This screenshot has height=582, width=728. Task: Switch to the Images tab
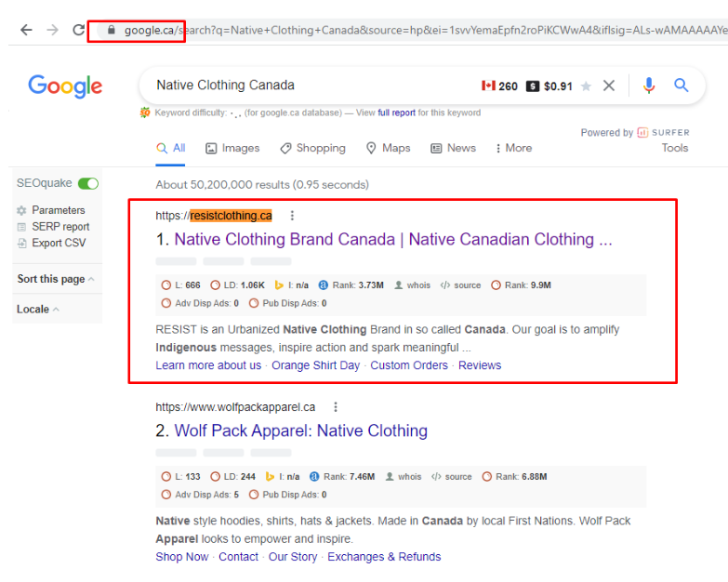pos(232,148)
